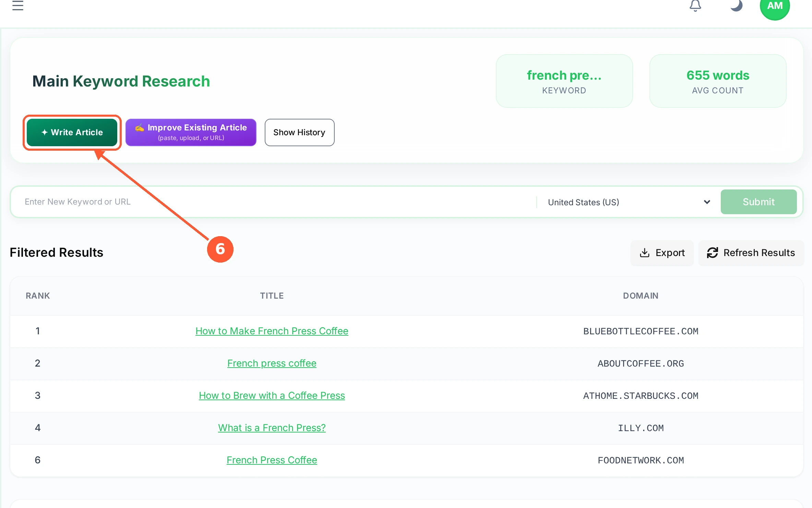The width and height of the screenshot is (812, 508).
Task: Click rank number 1 cell
Action: coord(38,331)
